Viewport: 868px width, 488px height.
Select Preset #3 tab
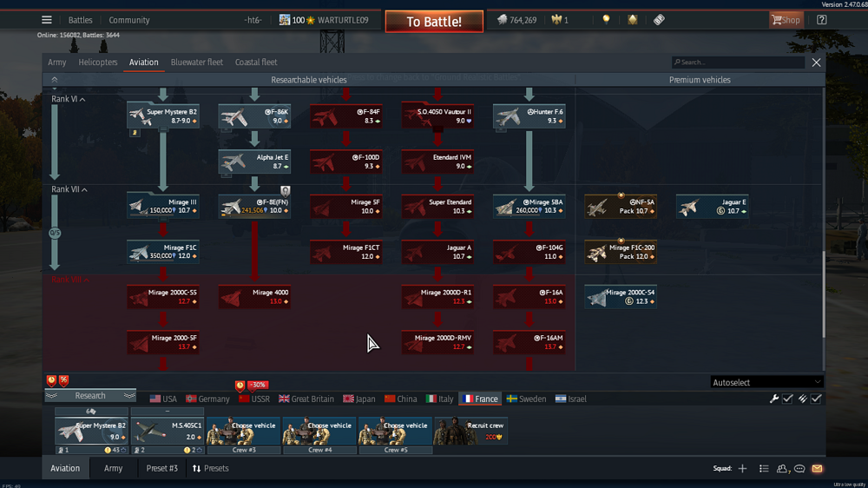click(x=161, y=469)
